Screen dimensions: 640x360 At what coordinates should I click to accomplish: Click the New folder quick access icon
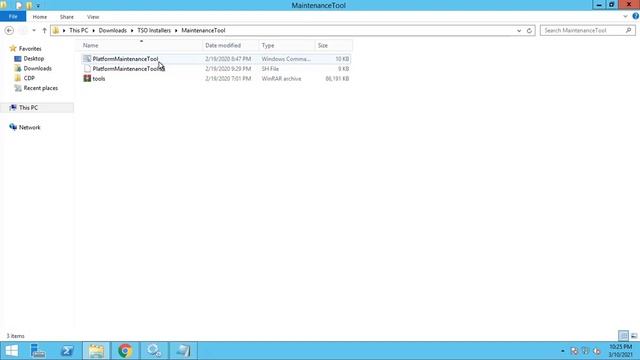(x=29, y=6)
